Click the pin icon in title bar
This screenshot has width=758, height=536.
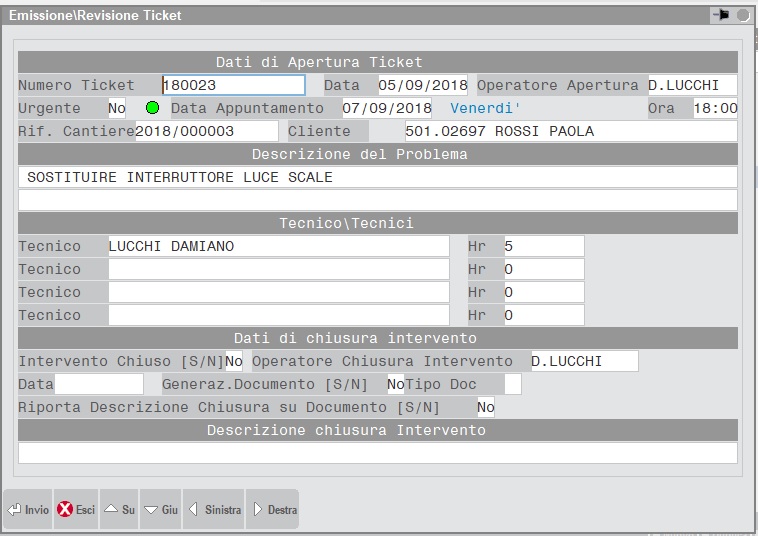pos(720,15)
